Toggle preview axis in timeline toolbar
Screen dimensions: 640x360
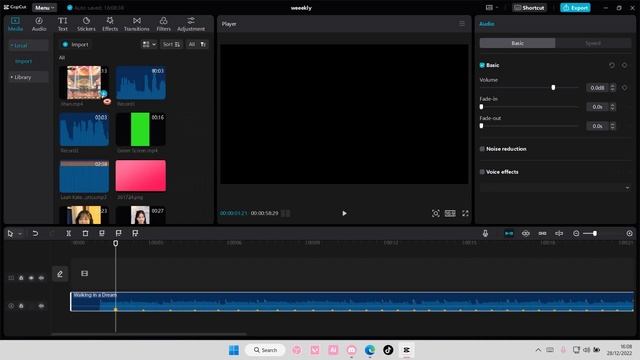(559, 233)
